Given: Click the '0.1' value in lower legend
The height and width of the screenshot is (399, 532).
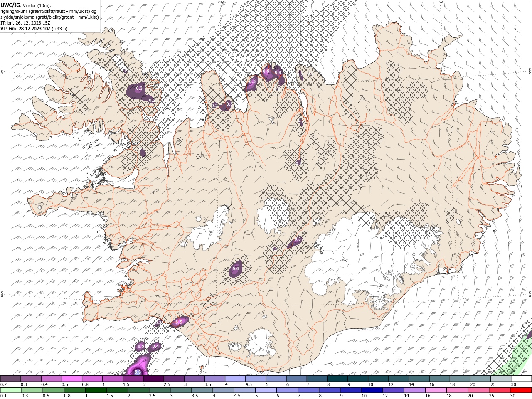Looking at the screenshot, I should coord(4,396).
